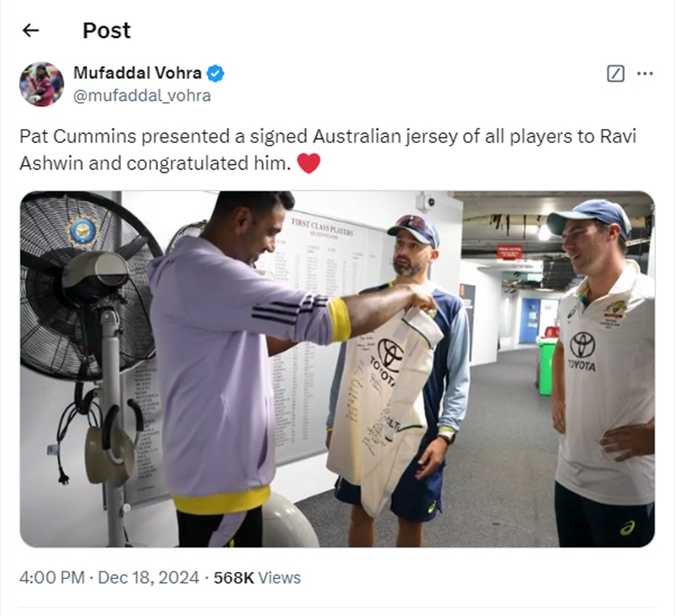Screen dimensions: 675x616
Task: View the 568K Views count
Action: pos(257,578)
